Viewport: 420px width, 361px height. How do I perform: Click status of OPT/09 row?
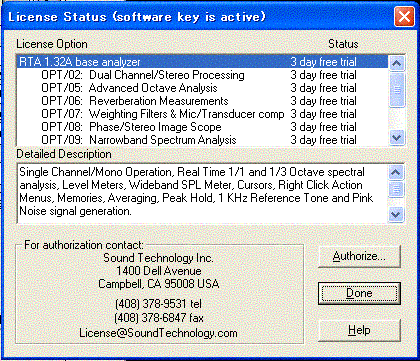pyautogui.click(x=323, y=140)
